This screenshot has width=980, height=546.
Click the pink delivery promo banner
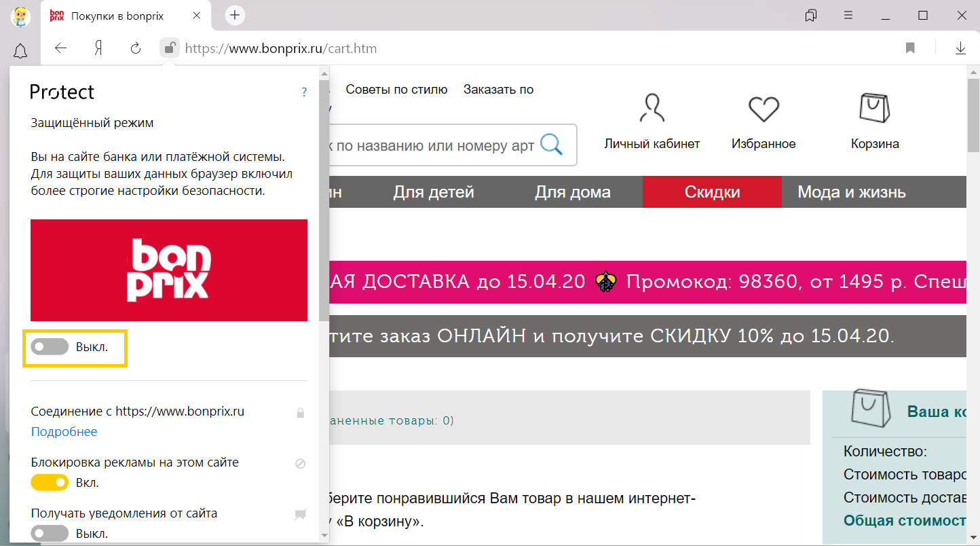coord(647,282)
